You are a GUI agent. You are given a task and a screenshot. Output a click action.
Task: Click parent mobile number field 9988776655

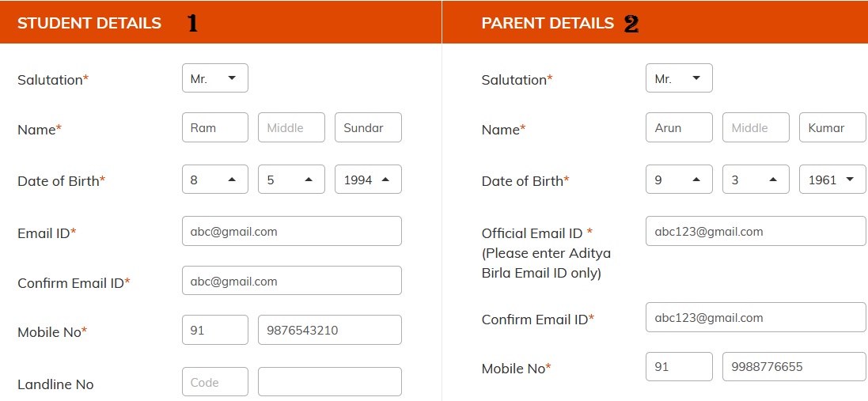[794, 367]
